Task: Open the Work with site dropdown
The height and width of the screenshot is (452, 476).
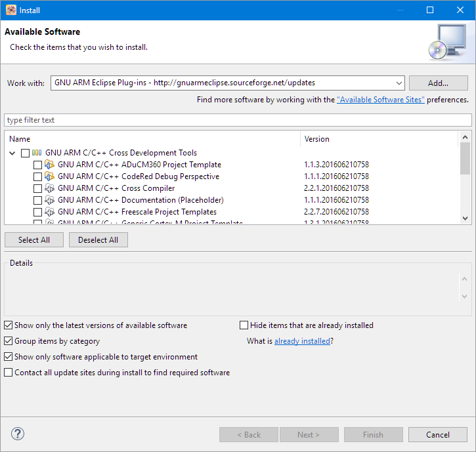Action: (x=399, y=83)
